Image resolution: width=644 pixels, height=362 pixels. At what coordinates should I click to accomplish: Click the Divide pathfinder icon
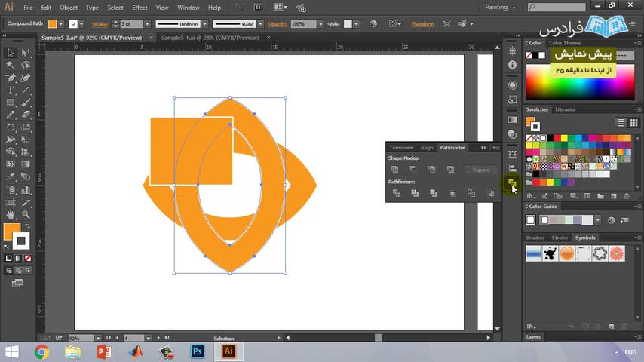click(x=396, y=194)
